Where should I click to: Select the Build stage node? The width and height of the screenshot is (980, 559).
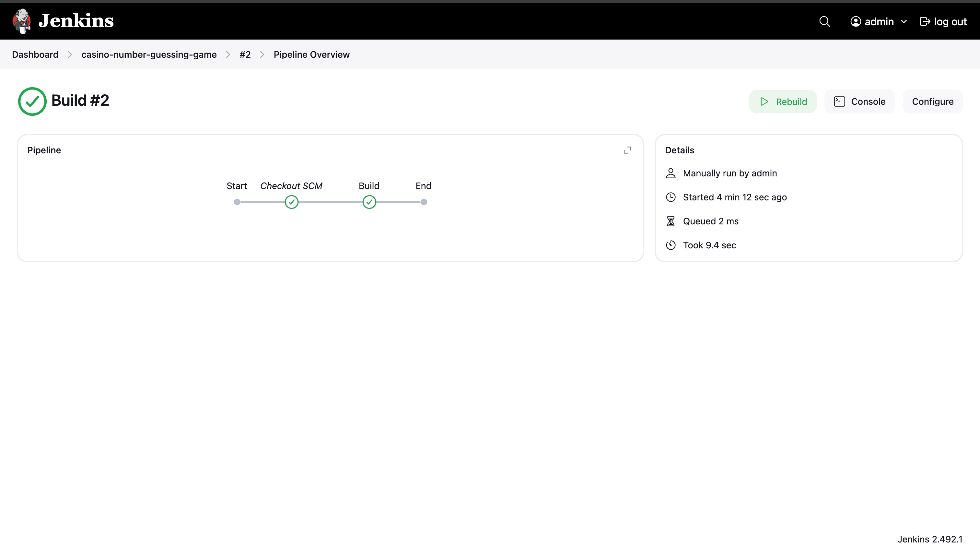pos(369,202)
